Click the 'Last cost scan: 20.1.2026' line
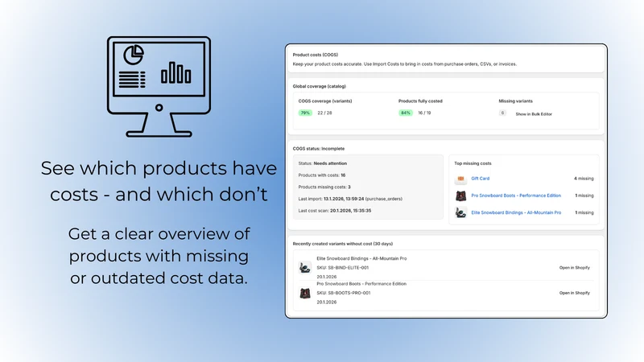Screen dimensions: 644x362 [334, 211]
